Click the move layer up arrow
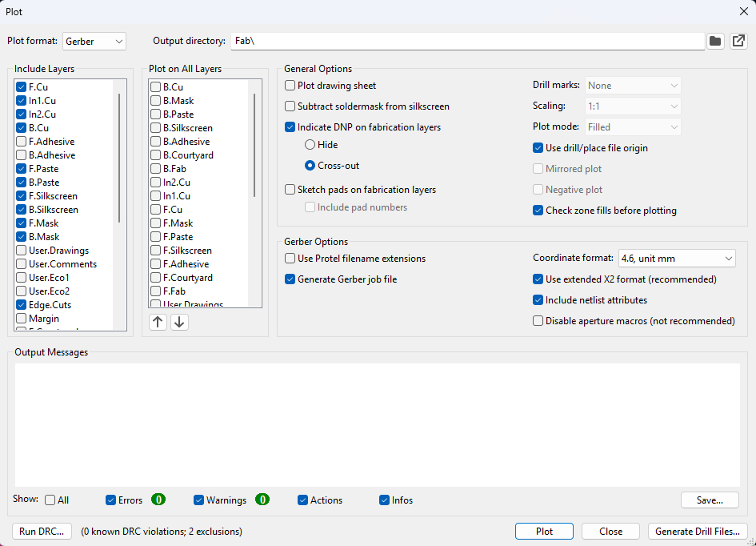 (x=158, y=323)
